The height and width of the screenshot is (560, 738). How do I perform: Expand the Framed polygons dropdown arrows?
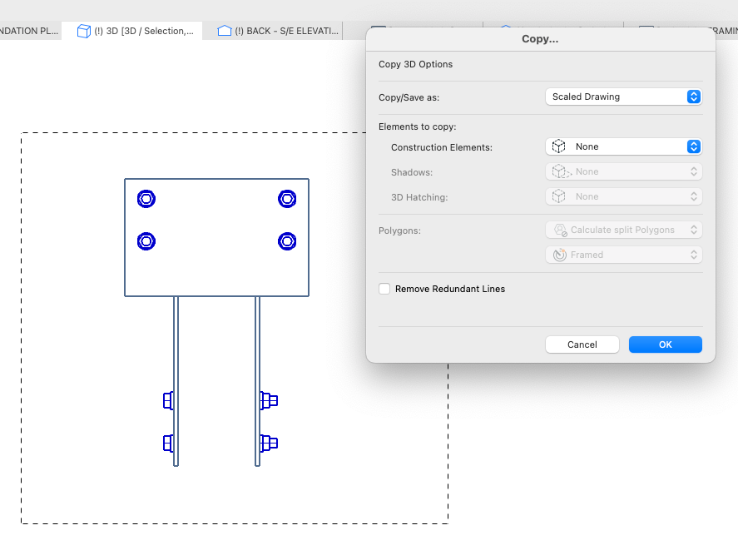(x=693, y=255)
